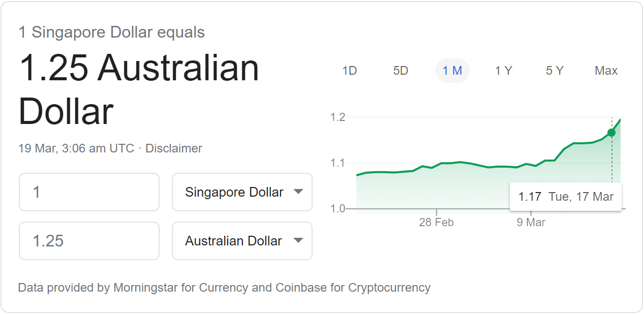The width and height of the screenshot is (644, 314).
Task: Click the Singapore Dollar dropdown arrow
Action: (x=298, y=192)
